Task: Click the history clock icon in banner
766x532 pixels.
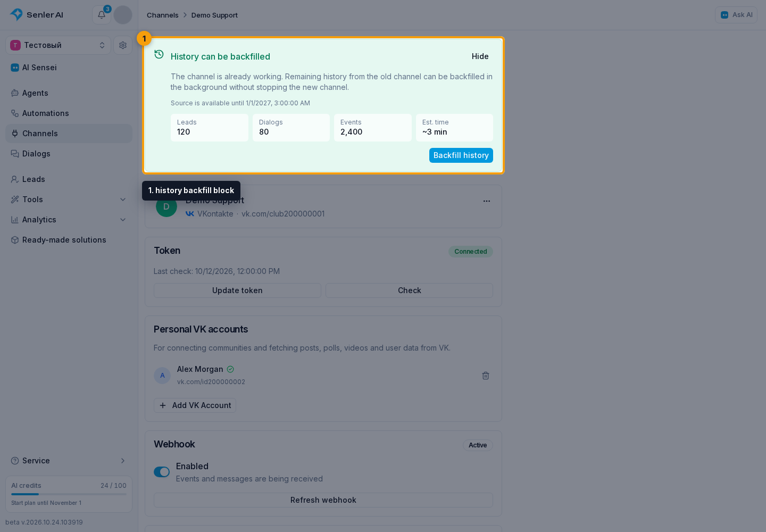Action: (159, 54)
